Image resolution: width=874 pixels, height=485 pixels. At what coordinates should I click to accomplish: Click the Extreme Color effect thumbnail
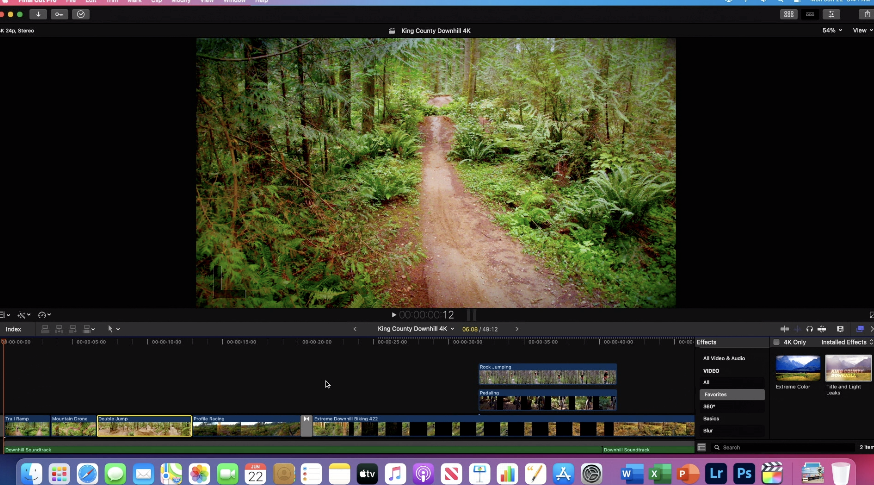tap(798, 368)
